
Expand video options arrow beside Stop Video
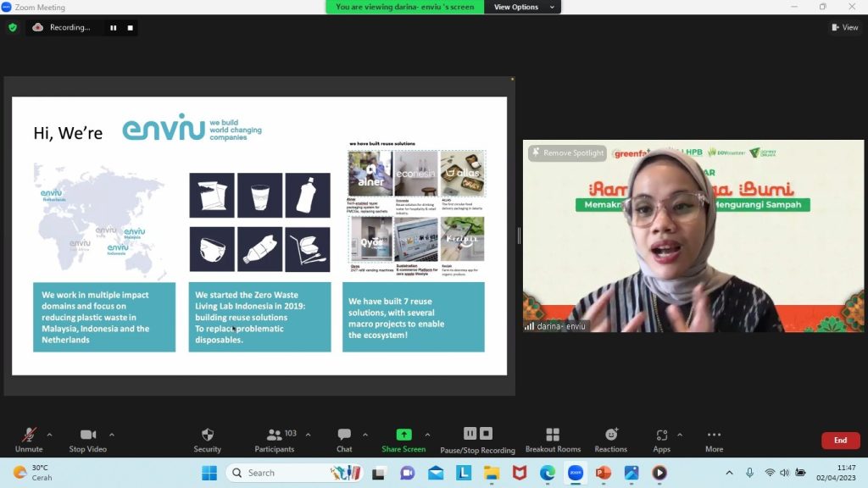click(x=112, y=435)
